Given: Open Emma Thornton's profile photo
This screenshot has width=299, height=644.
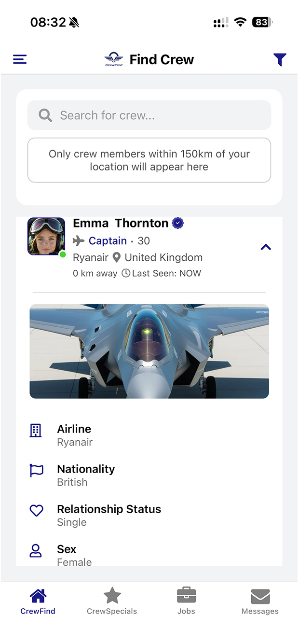Looking at the screenshot, I should point(46,237).
